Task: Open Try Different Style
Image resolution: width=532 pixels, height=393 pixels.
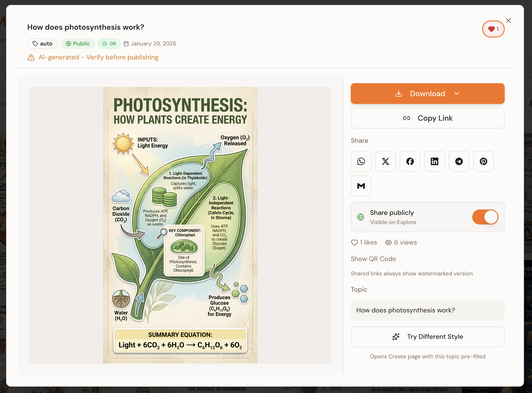Action: click(x=427, y=337)
